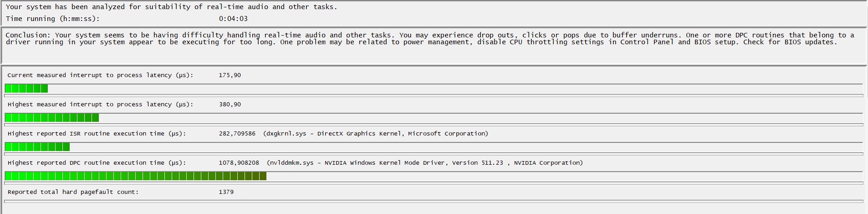The width and height of the screenshot is (868, 214).
Task: Click the 'Highest measured interrupt to process latency' label
Action: click(x=100, y=104)
